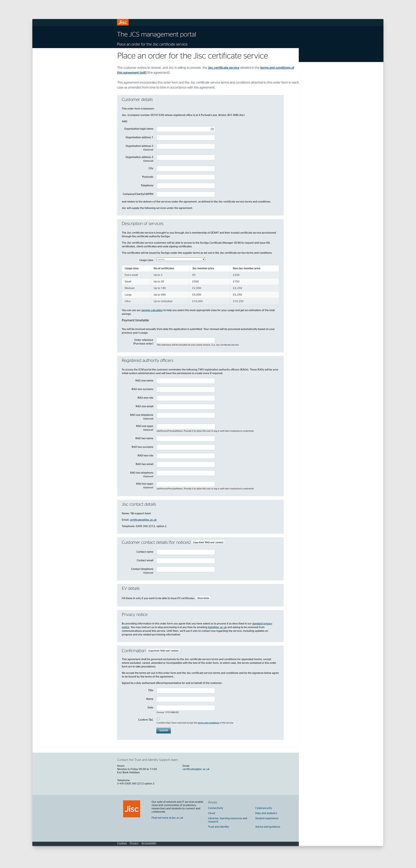Click the Organisation legal name field
Screen dimensions: 416x868
(186, 129)
